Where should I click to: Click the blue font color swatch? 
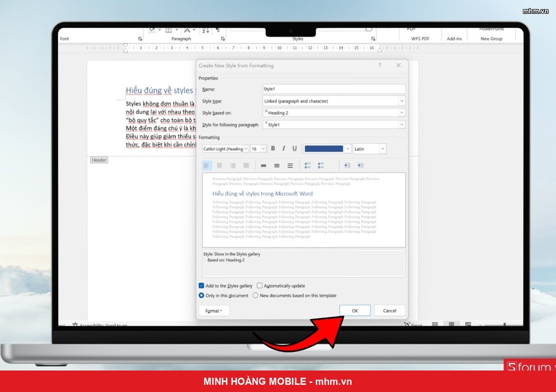324,149
